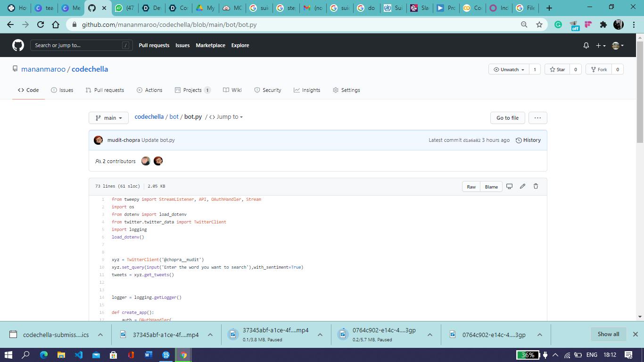
Task: Open codechella repository link in header
Action: click(90, 69)
